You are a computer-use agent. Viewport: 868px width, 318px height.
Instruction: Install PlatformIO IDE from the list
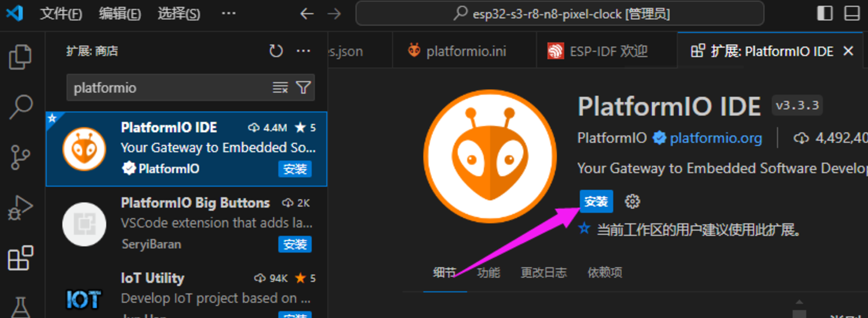pos(295,169)
